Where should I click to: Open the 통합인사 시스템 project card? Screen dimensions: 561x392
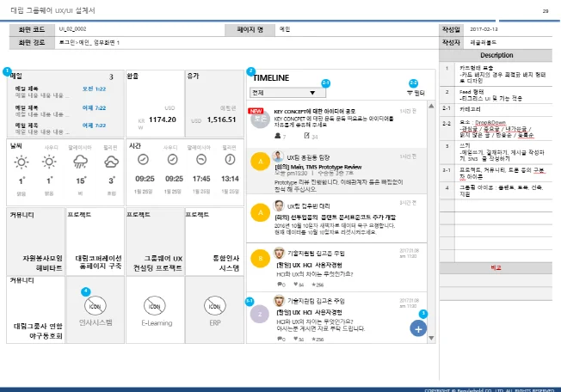click(214, 242)
